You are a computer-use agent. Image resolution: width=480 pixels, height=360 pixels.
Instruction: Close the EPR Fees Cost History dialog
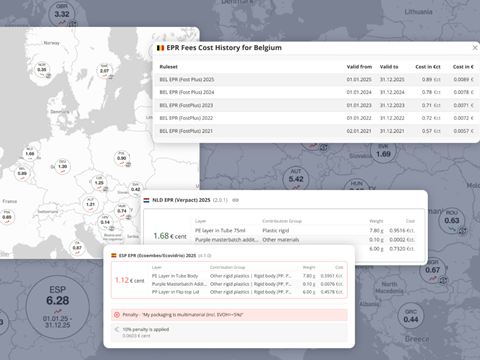pos(475,48)
